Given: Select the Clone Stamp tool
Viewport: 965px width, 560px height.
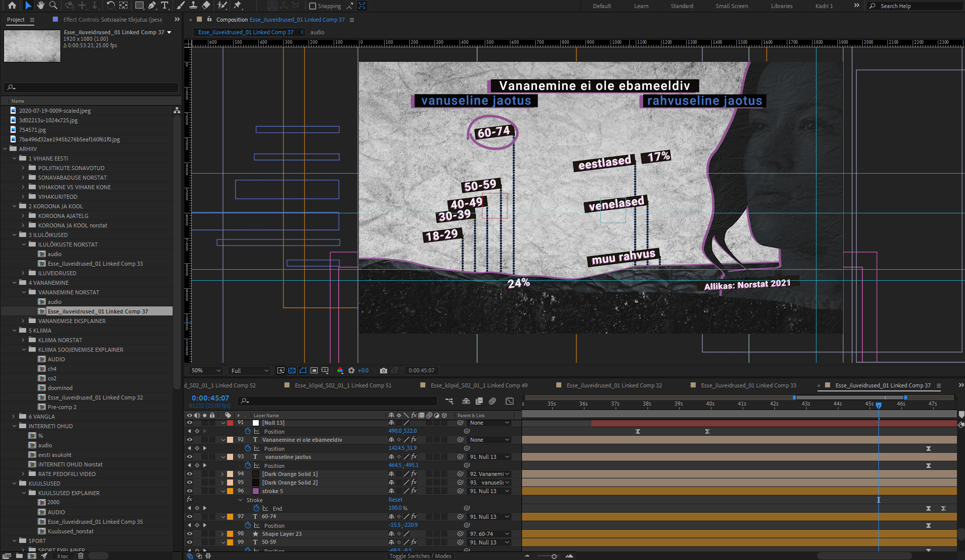Looking at the screenshot, I should (x=193, y=6).
